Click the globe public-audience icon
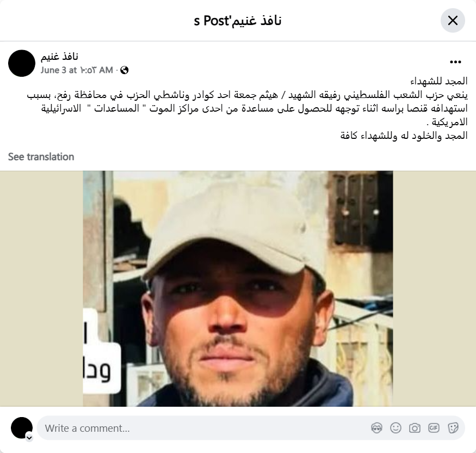 tap(125, 70)
